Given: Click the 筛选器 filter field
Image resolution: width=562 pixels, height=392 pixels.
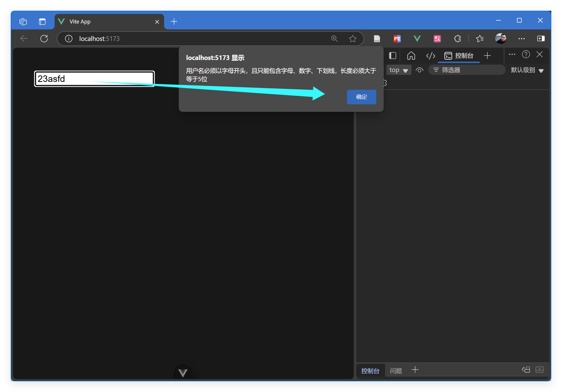Looking at the screenshot, I should (467, 70).
